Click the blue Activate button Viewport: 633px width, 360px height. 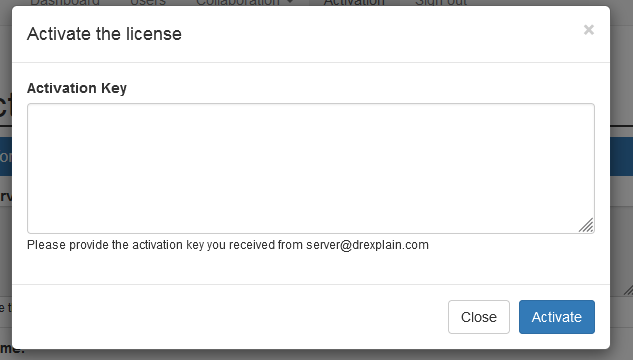557,317
